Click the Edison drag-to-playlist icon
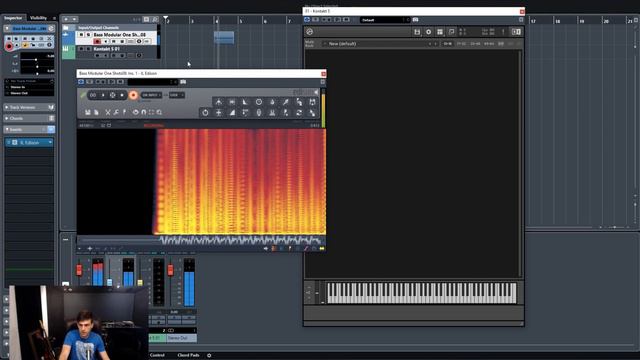 click(x=312, y=113)
